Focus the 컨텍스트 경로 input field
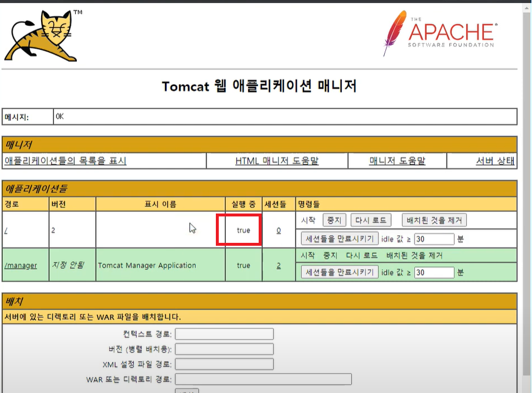Screen dimensions: 532x393 224,334
